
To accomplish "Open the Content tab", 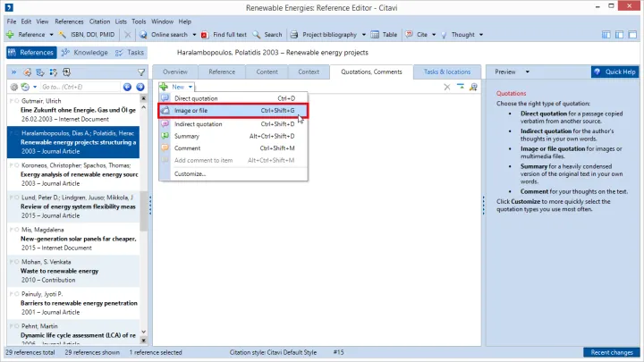I will click(267, 72).
